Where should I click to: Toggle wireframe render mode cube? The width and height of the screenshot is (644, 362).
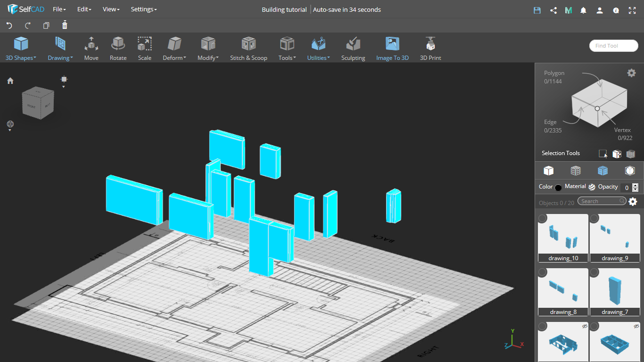576,171
